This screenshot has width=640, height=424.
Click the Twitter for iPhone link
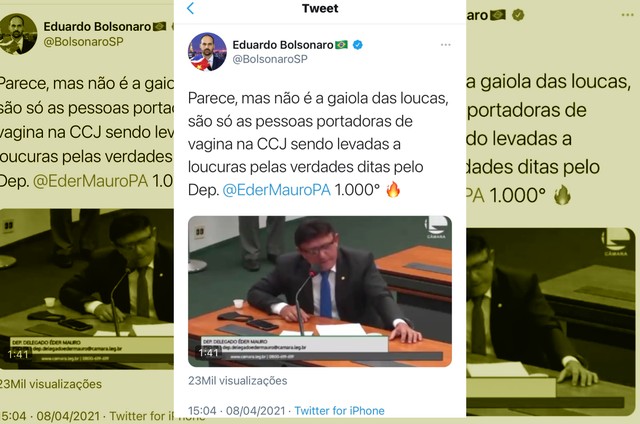coord(339,411)
